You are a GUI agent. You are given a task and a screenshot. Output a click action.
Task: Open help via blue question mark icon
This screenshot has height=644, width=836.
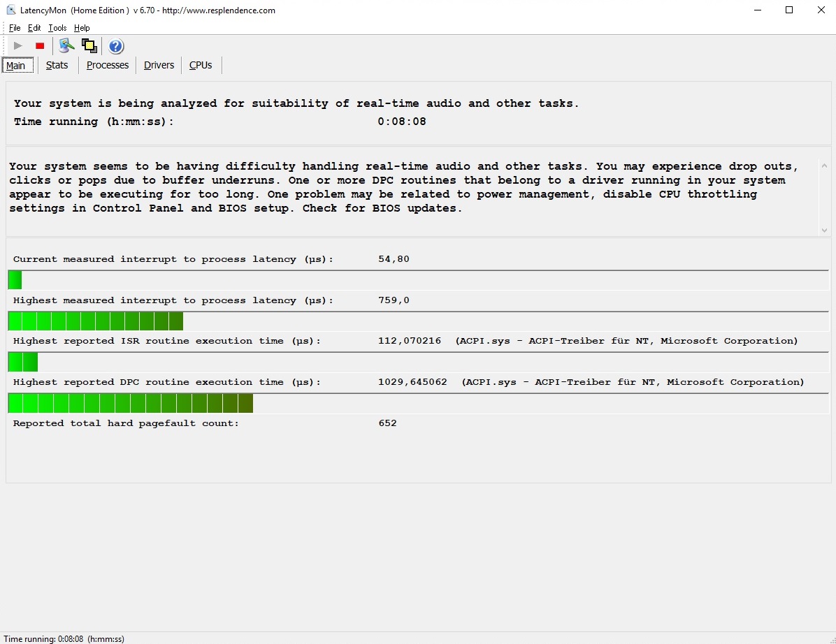click(116, 46)
